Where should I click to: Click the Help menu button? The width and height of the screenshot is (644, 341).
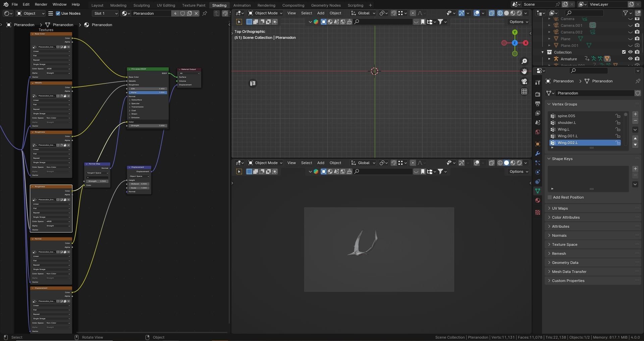pos(76,4)
